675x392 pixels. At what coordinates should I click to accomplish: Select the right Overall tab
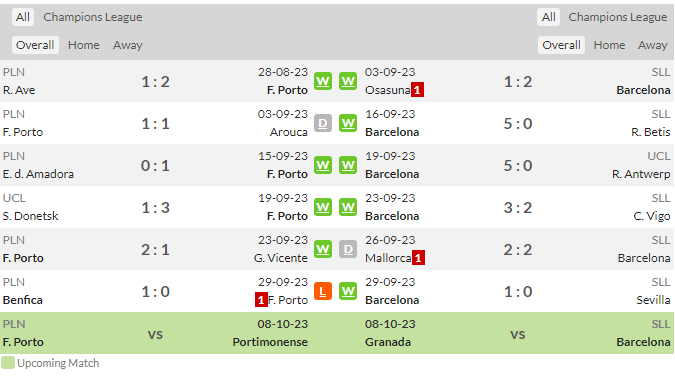tap(561, 45)
